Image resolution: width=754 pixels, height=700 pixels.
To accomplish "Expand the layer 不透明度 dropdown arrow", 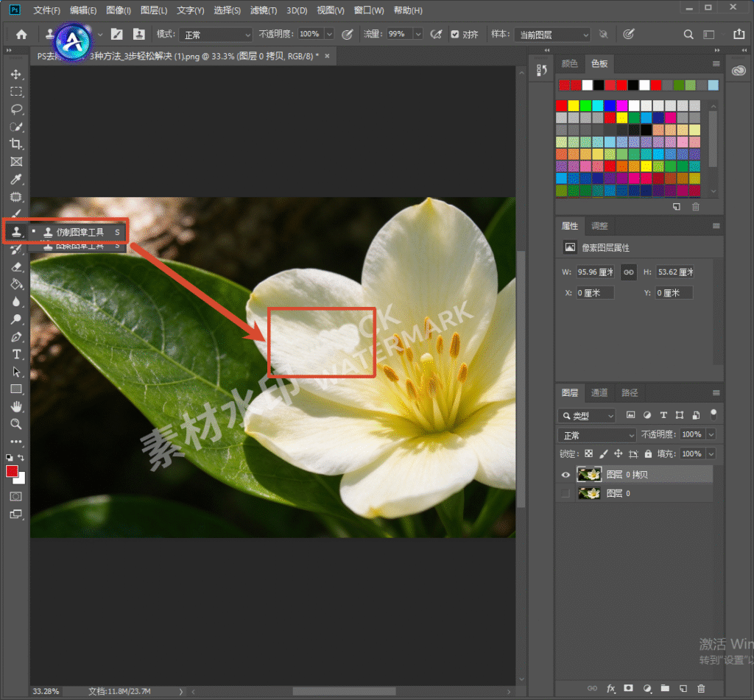I will 711,434.
